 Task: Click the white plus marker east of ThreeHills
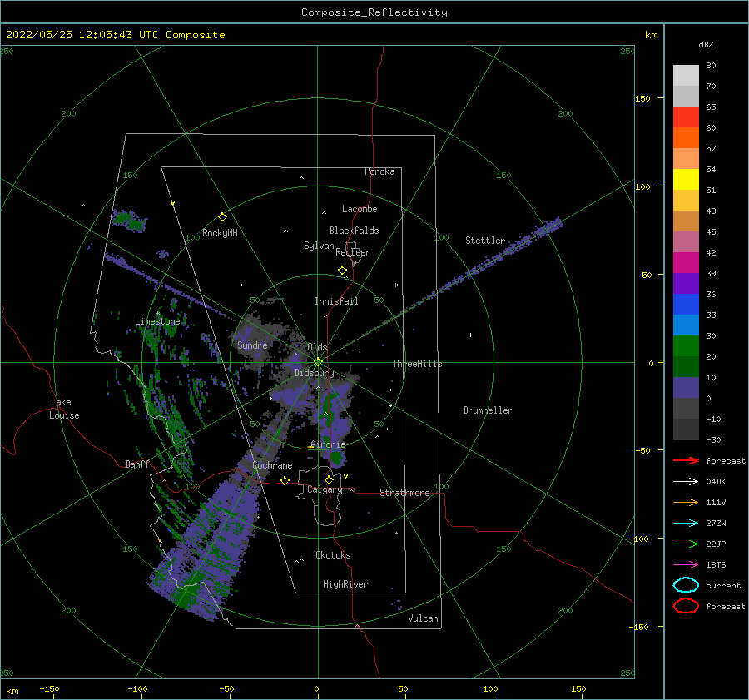pyautogui.click(x=470, y=335)
